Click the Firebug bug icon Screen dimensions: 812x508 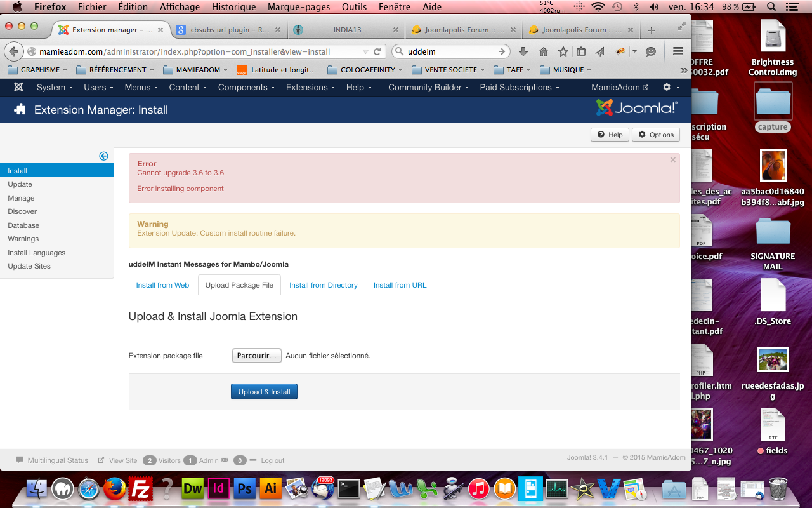pos(620,51)
